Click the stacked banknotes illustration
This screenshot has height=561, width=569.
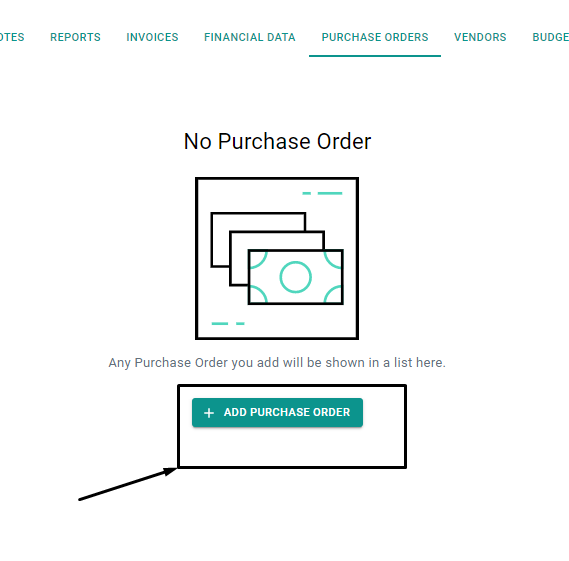277,258
